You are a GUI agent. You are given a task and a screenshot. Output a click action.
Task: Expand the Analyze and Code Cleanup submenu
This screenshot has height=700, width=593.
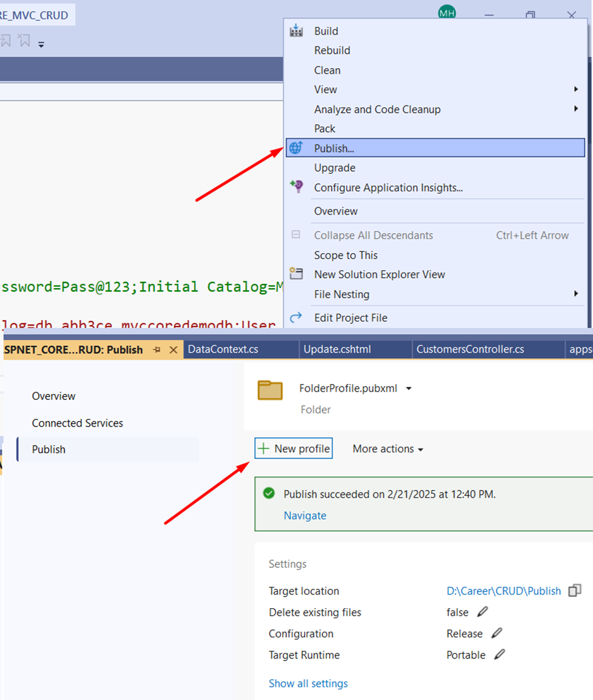point(575,109)
